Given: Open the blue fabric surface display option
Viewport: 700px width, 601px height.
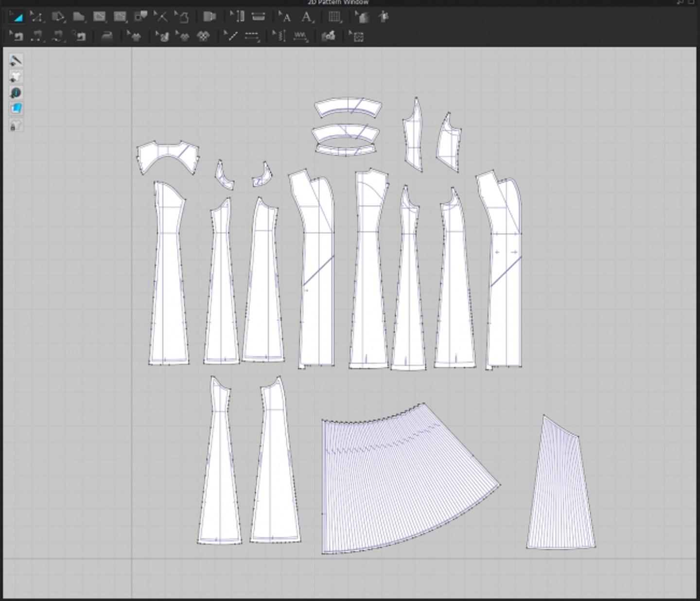Looking at the screenshot, I should click(16, 108).
